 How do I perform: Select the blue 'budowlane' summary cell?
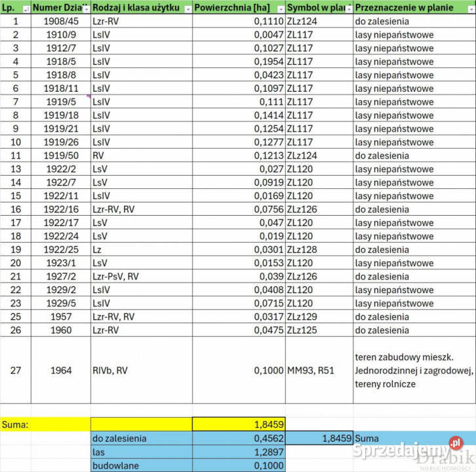pyautogui.click(x=141, y=465)
